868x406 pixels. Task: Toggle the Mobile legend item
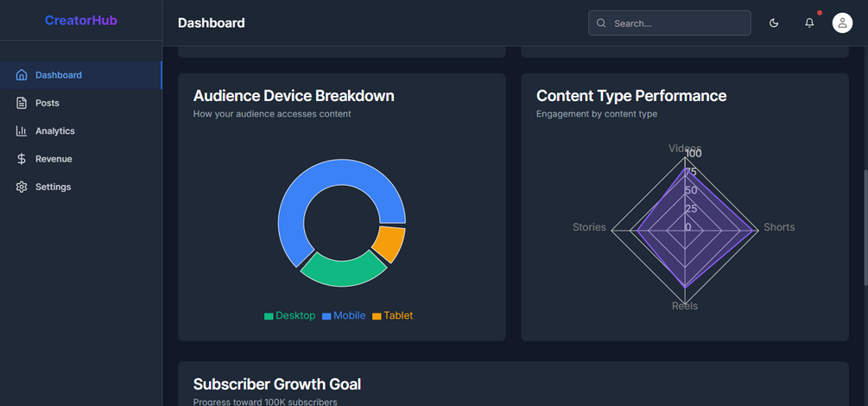pyautogui.click(x=344, y=316)
